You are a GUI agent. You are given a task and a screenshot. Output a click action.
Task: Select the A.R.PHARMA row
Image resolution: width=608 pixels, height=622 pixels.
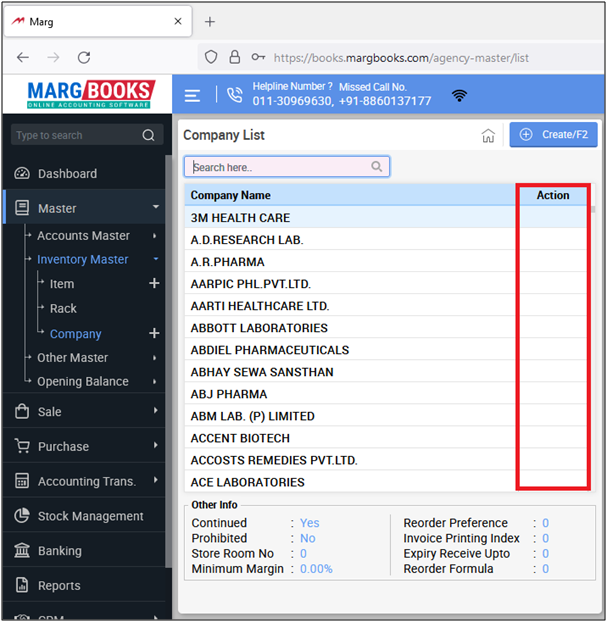(386, 262)
